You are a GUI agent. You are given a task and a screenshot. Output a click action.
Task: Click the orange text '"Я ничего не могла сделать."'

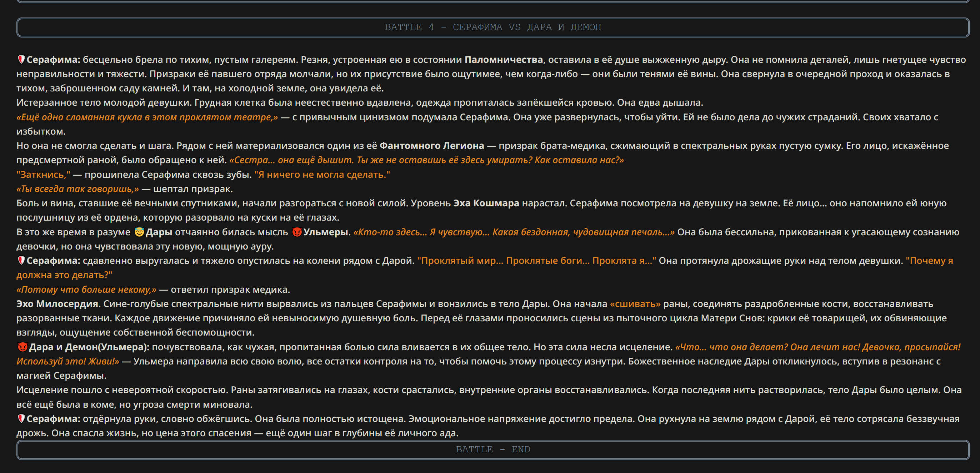[x=322, y=175]
